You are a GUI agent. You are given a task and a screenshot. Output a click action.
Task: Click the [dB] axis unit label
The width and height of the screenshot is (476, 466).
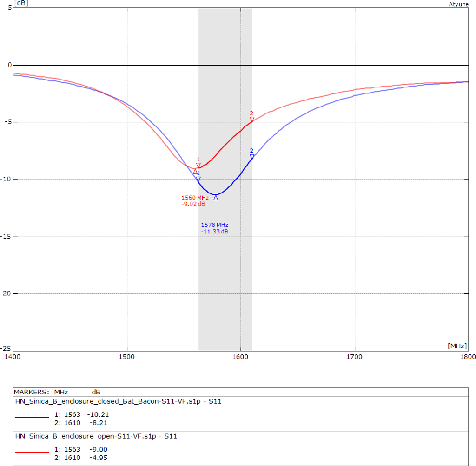(x=21, y=3)
